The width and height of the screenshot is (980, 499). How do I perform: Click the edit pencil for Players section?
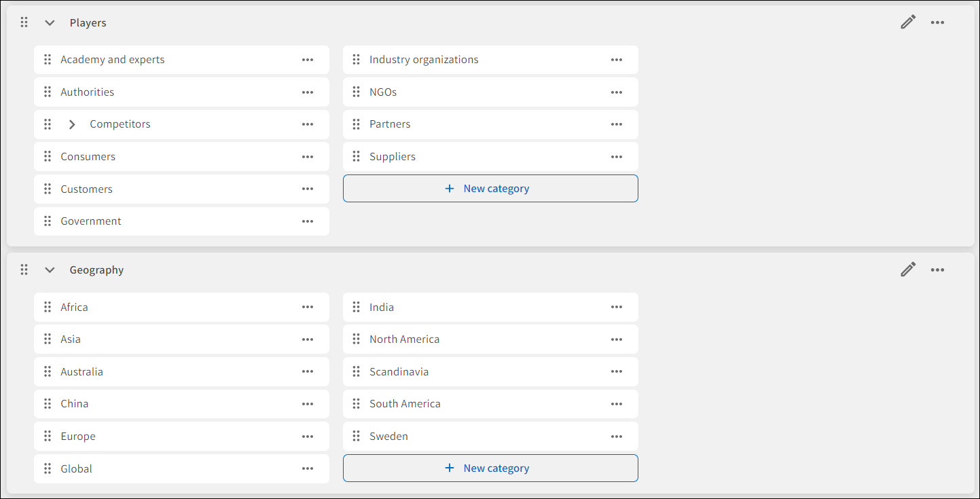pos(908,22)
